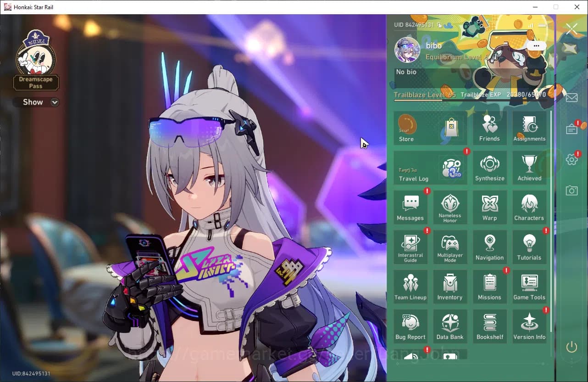Open the Settings gear on the sidebar

571,159
